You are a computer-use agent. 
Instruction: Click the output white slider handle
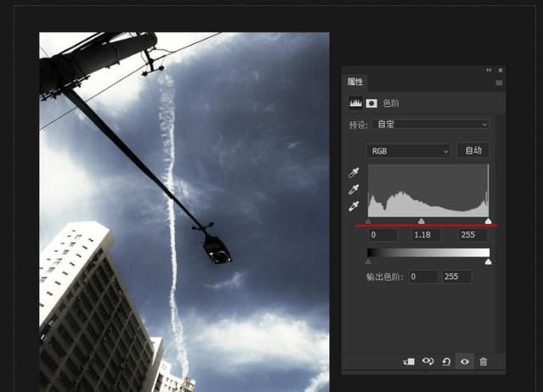point(488,261)
